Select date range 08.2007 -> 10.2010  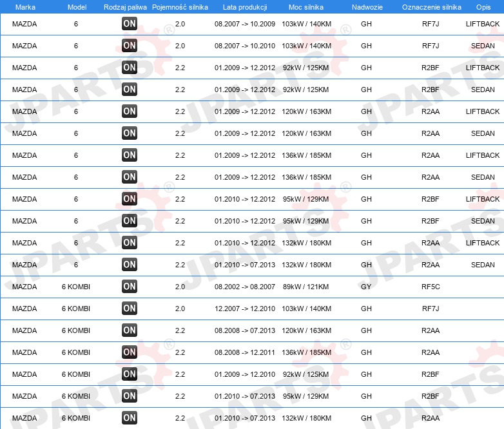(245, 46)
